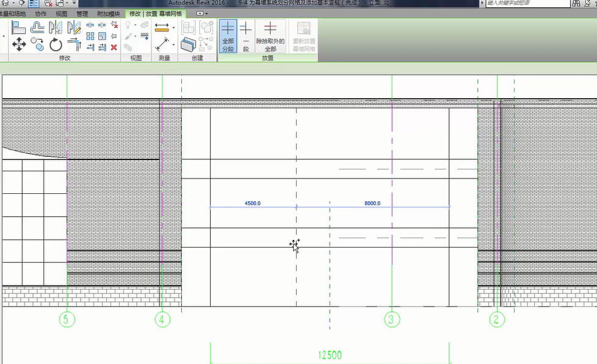Viewport: 597px width, 364px height.
Task: Open the 视图 ribbon tab
Action: click(x=62, y=13)
